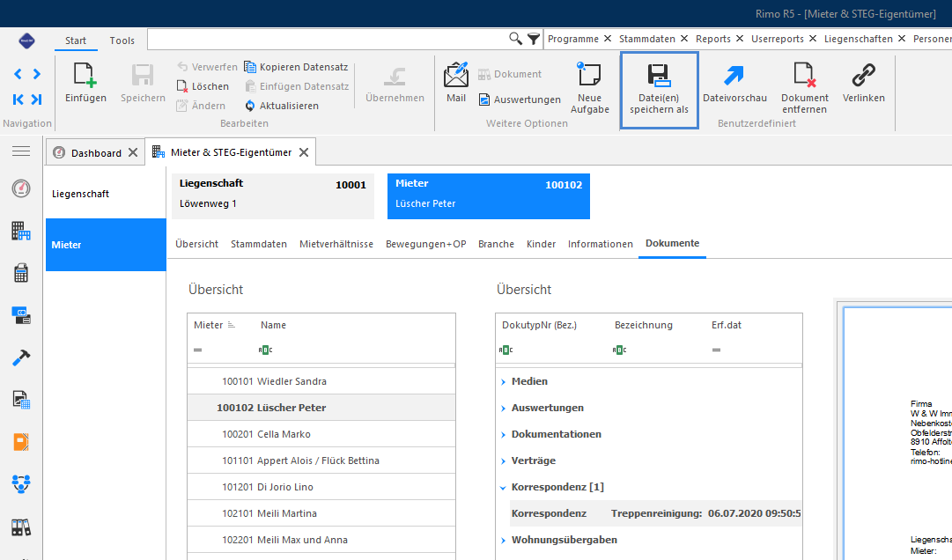
Task: Click Verwerfen undo icon
Action: pos(183,67)
